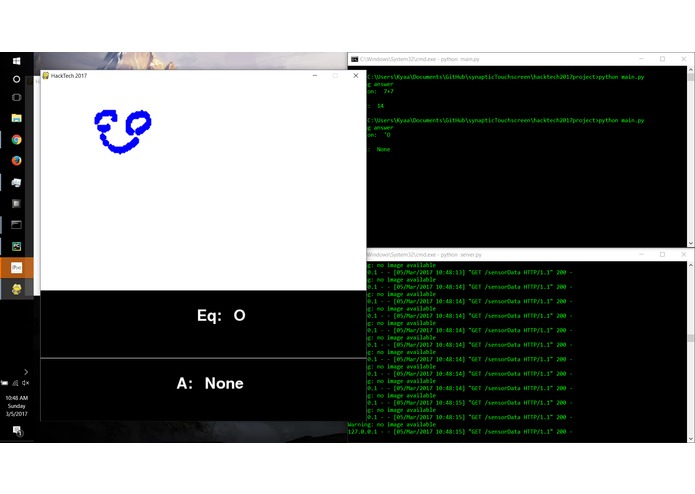This screenshot has width=695, height=494.
Task: Open Task View from the taskbar
Action: click(16, 97)
